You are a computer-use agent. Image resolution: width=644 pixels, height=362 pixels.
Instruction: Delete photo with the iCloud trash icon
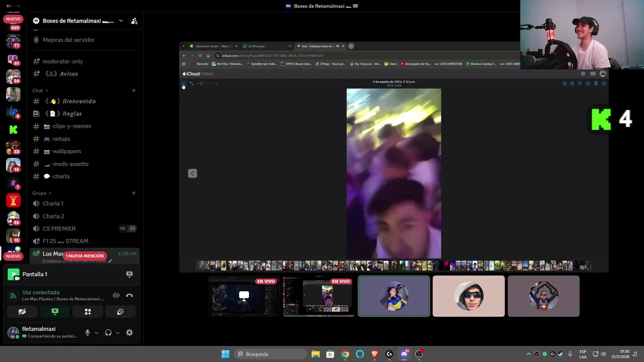[x=596, y=83]
